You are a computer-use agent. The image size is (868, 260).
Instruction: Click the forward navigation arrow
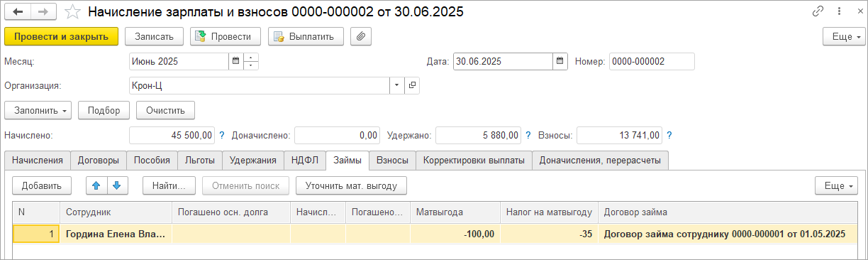43,12
